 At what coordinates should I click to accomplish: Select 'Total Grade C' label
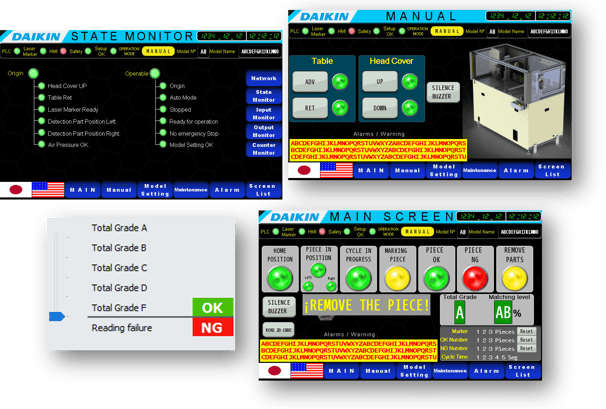[119, 268]
